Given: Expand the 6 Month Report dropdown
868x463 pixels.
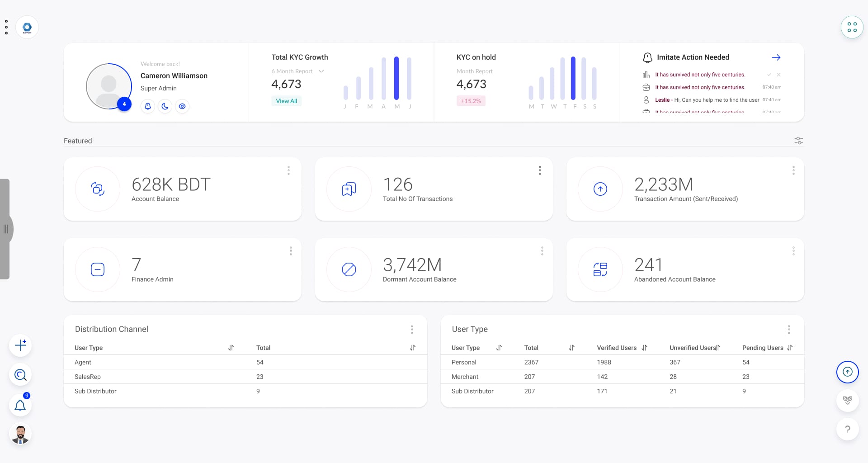Looking at the screenshot, I should point(321,71).
